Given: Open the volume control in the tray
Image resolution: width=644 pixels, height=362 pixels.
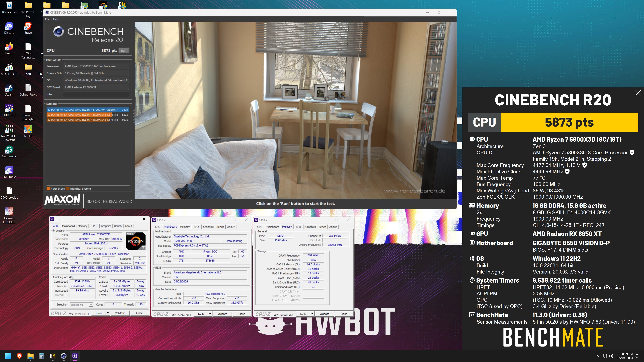Looking at the screenshot, I should point(611,356).
